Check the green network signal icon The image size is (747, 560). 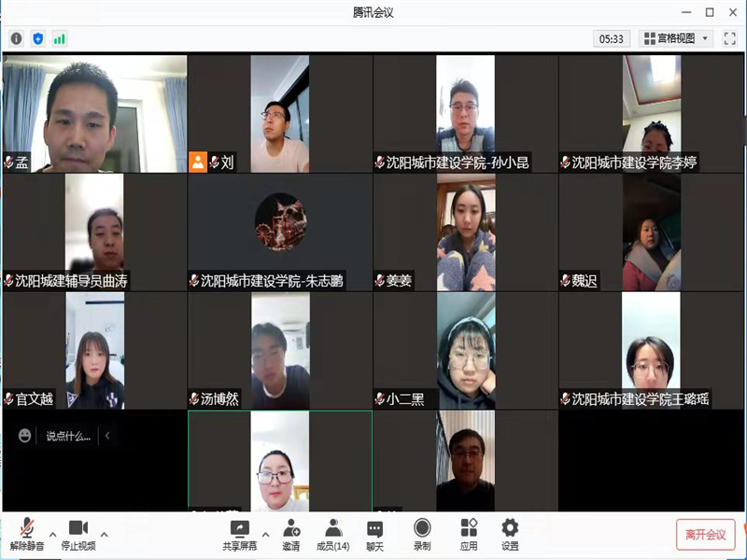(x=60, y=38)
